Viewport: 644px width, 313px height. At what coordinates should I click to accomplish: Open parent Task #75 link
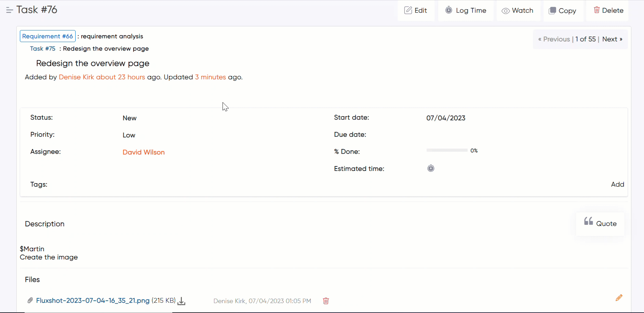(43, 49)
